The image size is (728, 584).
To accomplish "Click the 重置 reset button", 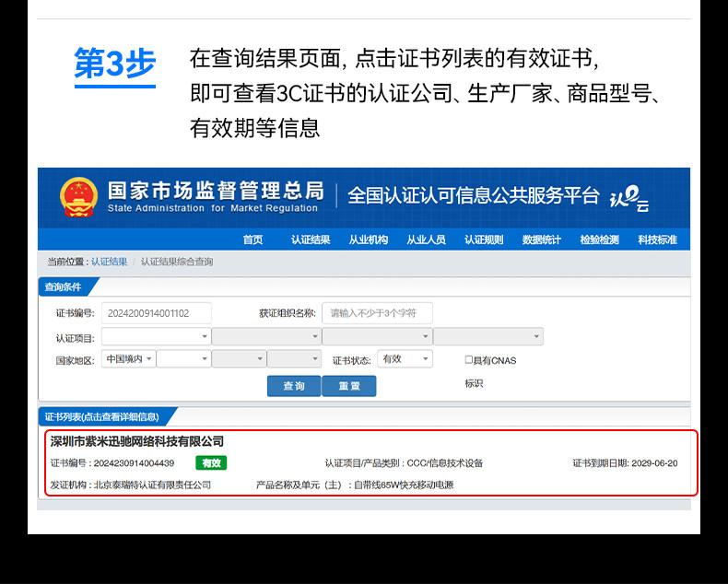I will pos(348,386).
